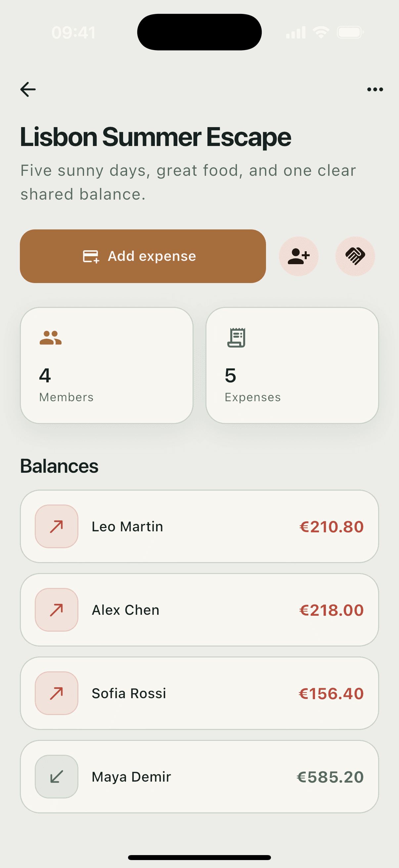
Task: Tap Leo Martin's outgoing arrow icon
Action: point(57,526)
